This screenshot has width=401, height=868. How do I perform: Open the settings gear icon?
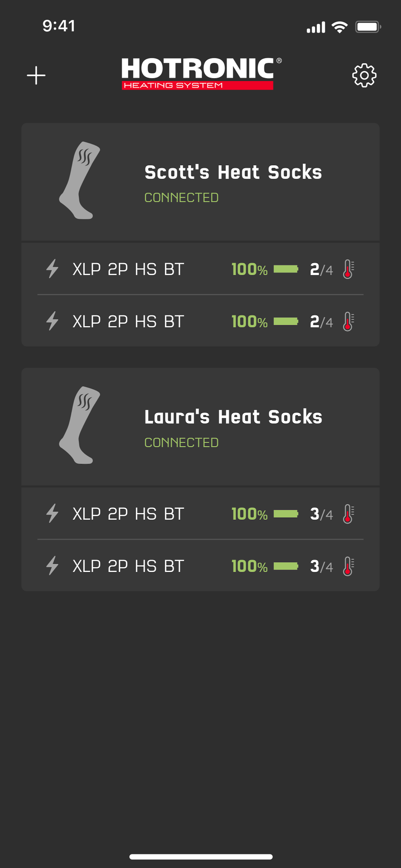pyautogui.click(x=364, y=76)
